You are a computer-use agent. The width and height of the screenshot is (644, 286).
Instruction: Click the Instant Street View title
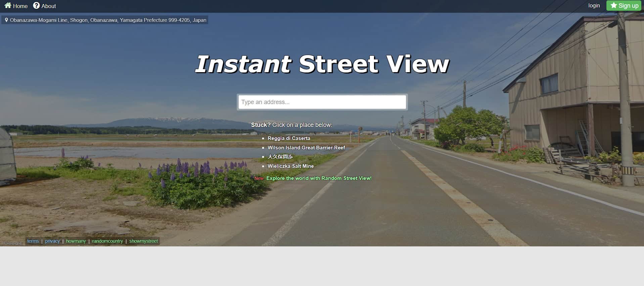(x=322, y=64)
